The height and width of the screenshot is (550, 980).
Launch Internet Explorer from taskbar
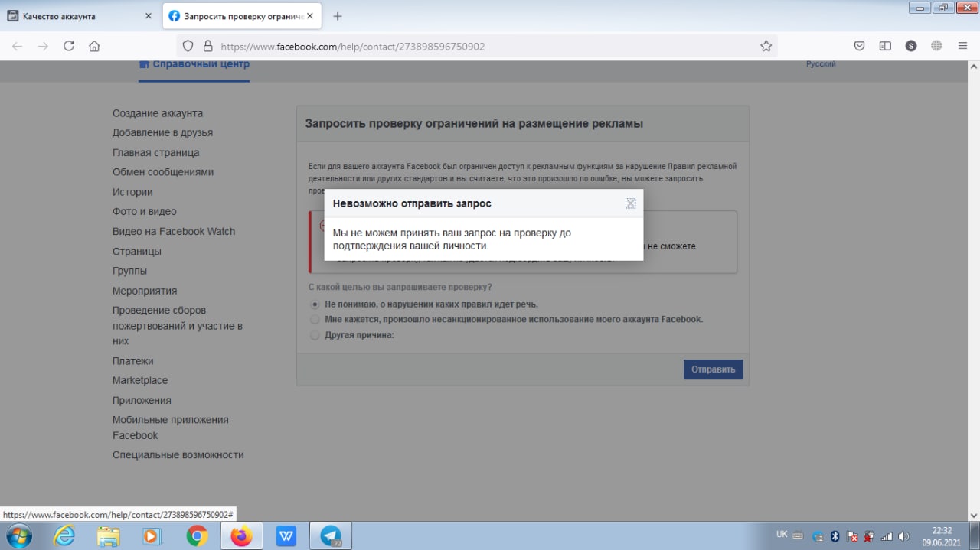(x=64, y=536)
